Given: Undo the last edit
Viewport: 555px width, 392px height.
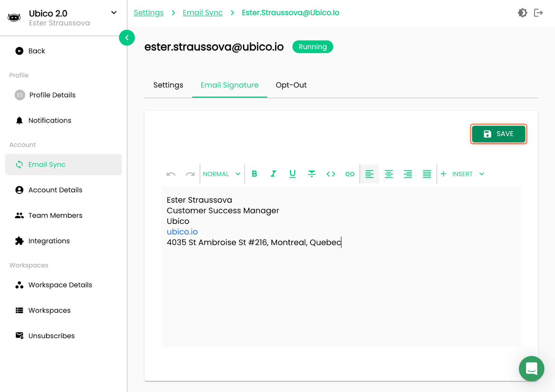Looking at the screenshot, I should tap(171, 174).
